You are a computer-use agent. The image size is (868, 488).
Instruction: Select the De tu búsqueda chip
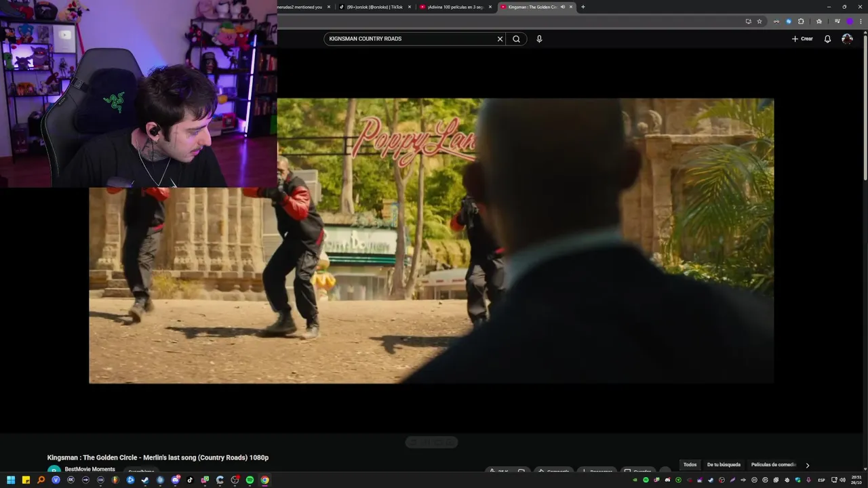[x=724, y=465]
